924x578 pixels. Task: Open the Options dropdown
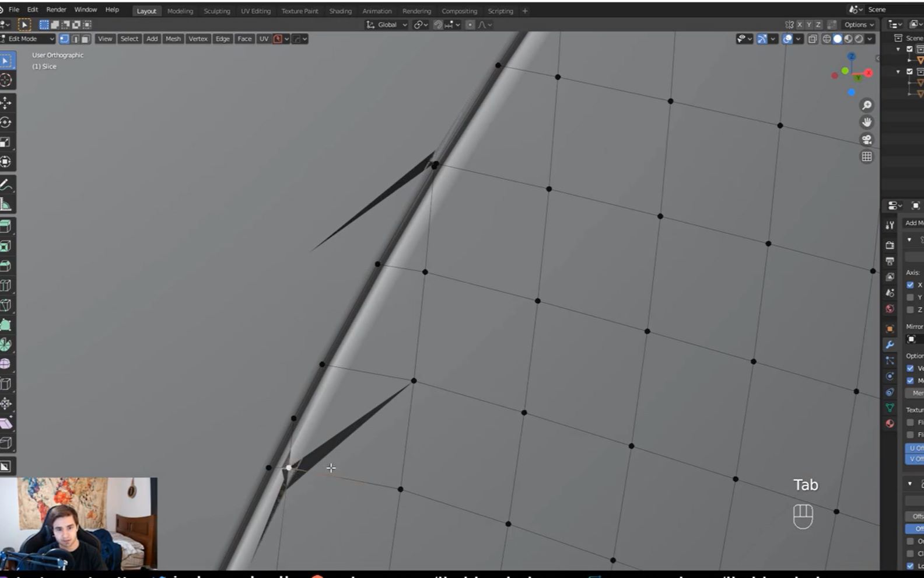pos(859,25)
